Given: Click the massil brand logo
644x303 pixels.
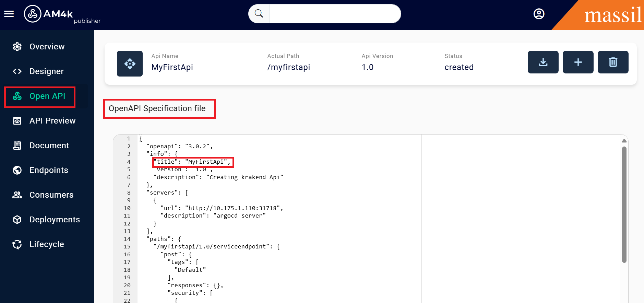Looking at the screenshot, I should click(x=613, y=15).
